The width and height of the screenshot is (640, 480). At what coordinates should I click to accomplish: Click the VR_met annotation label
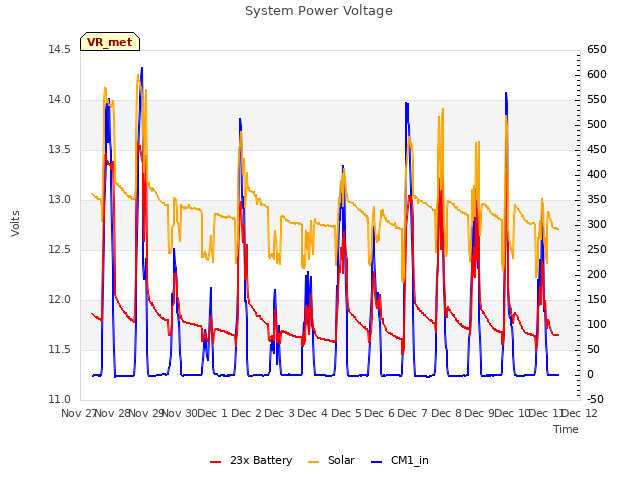(x=110, y=42)
